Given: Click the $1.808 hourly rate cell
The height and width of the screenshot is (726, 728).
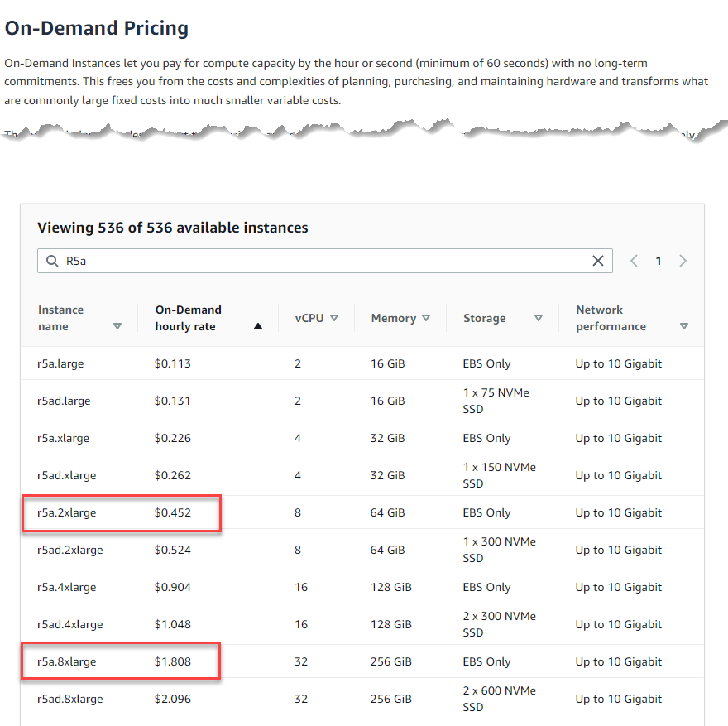Looking at the screenshot, I should [172, 661].
